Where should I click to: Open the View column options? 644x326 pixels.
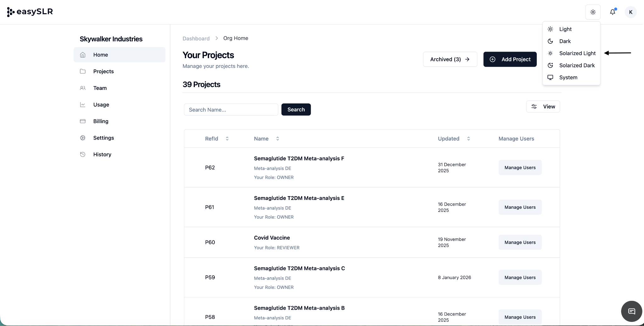click(543, 107)
